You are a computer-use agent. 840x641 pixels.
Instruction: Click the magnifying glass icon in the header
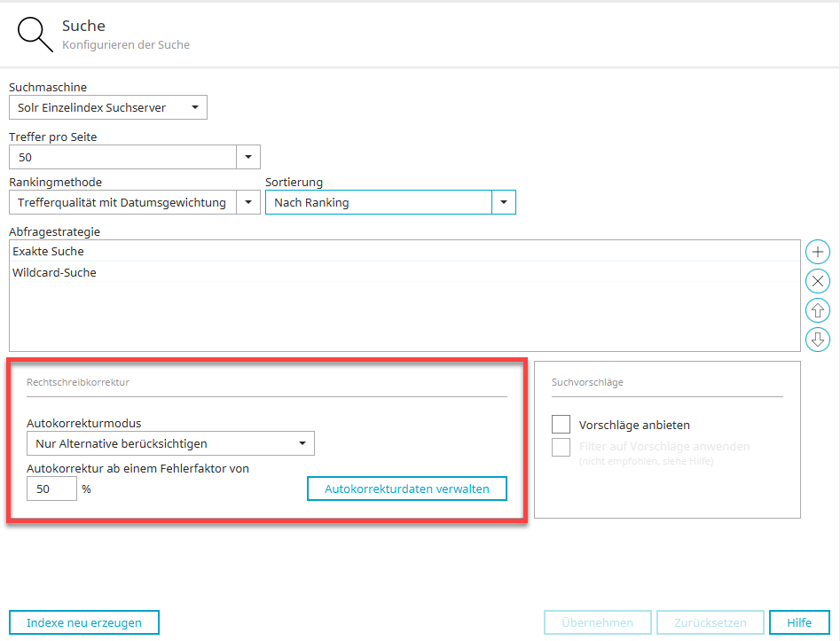[x=36, y=35]
